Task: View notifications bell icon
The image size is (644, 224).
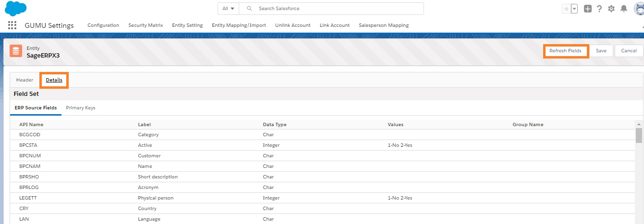Action: (x=624, y=9)
